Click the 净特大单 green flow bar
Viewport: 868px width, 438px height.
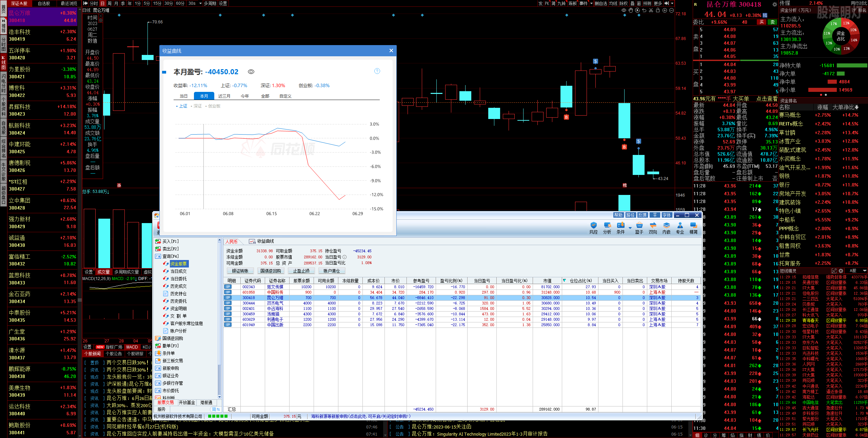(x=852, y=65)
